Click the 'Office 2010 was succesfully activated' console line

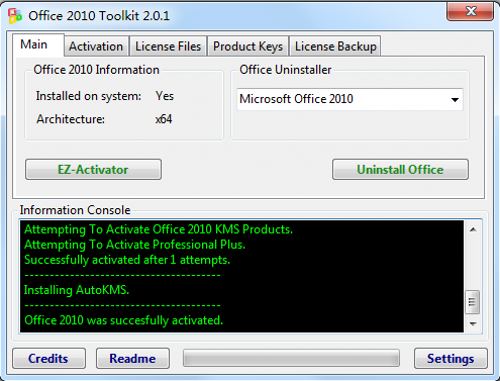(124, 320)
